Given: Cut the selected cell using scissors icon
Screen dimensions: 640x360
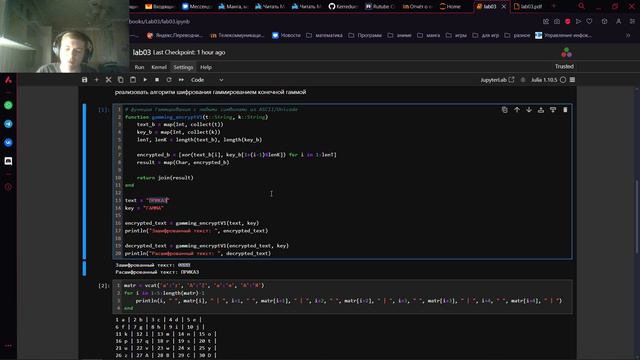Looking at the screenshot, I should pyautogui.click(x=109, y=80).
